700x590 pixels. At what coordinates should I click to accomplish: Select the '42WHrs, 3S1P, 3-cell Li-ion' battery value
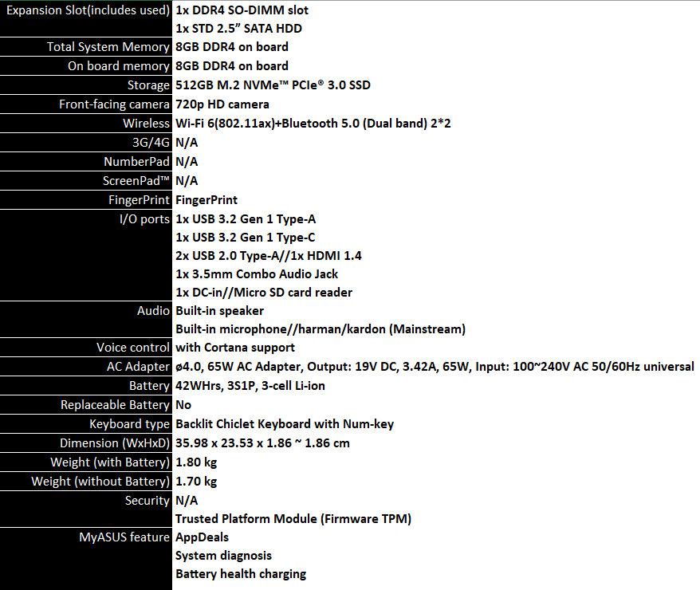coord(250,386)
